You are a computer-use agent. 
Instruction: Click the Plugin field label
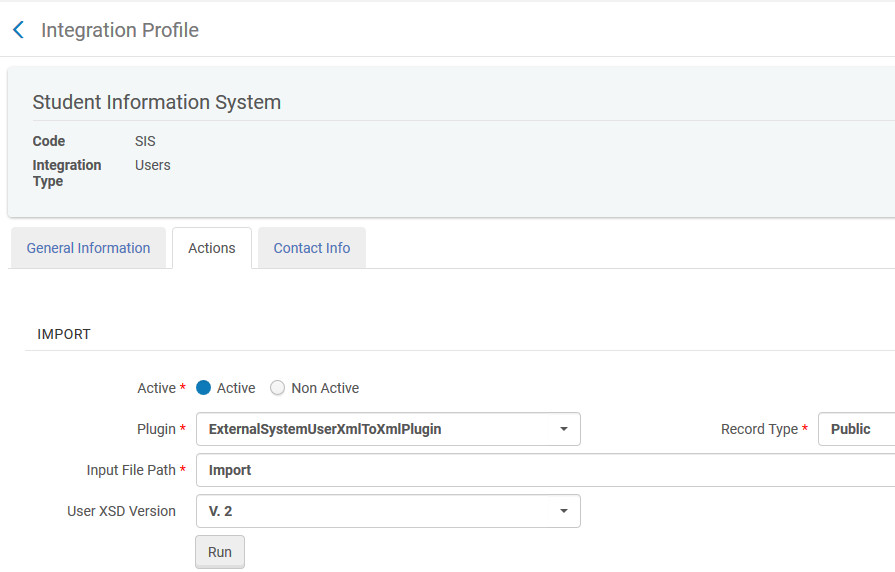(x=155, y=429)
